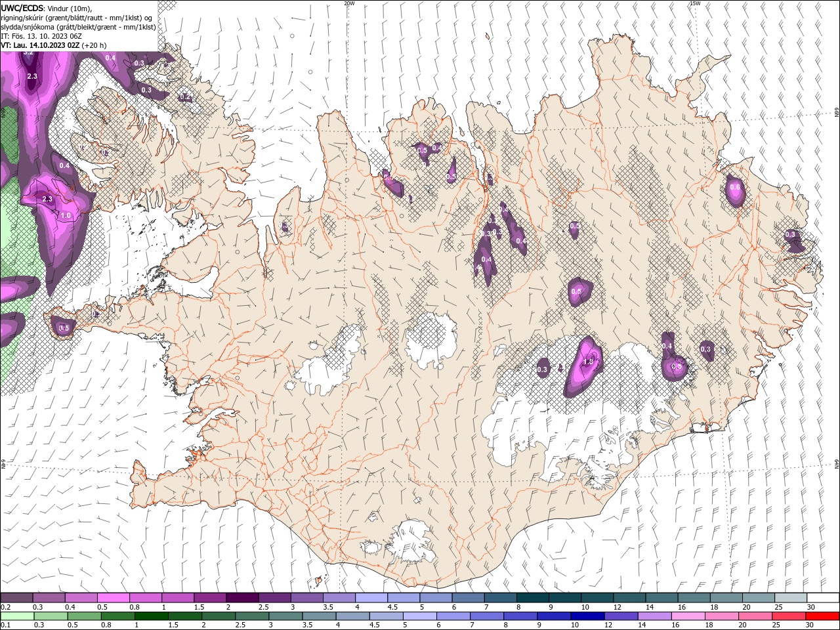
Task: Select dark purple swatch labeled 0.2 in top legend
Action: coord(16,598)
